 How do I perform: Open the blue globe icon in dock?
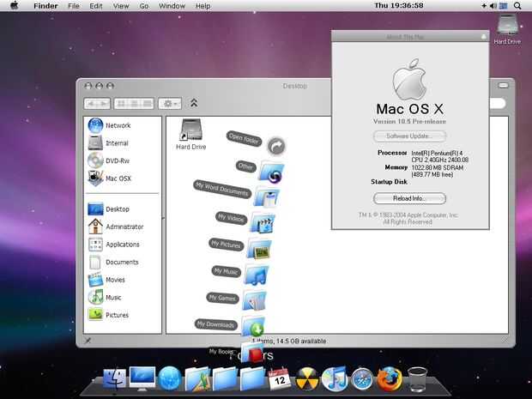point(170,378)
